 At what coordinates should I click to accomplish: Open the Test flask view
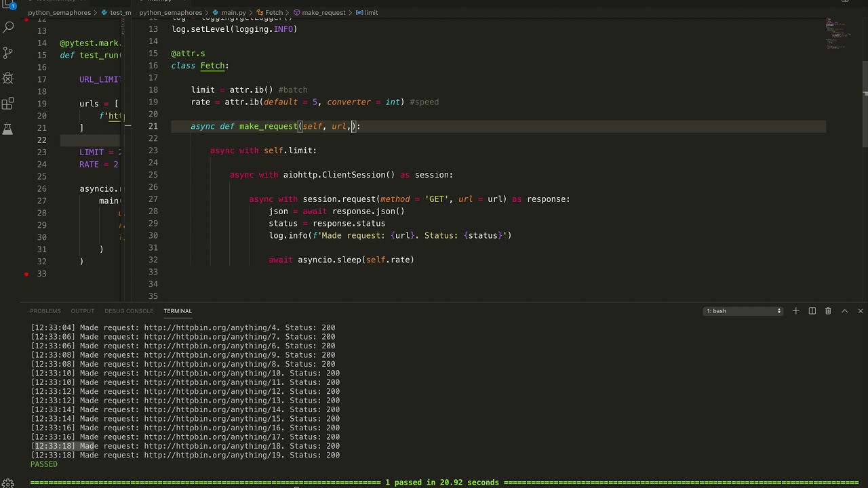8,129
